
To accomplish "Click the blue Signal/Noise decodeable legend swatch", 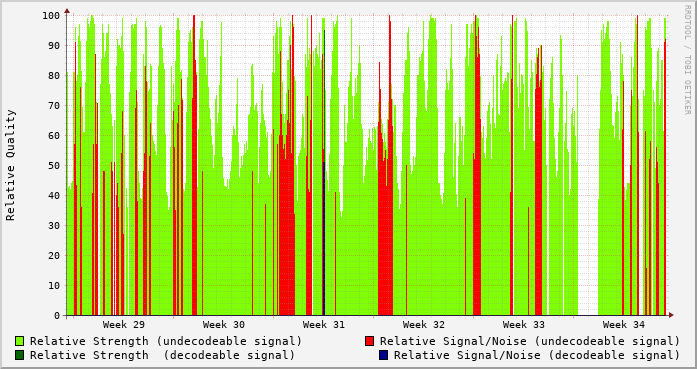I will [x=383, y=355].
